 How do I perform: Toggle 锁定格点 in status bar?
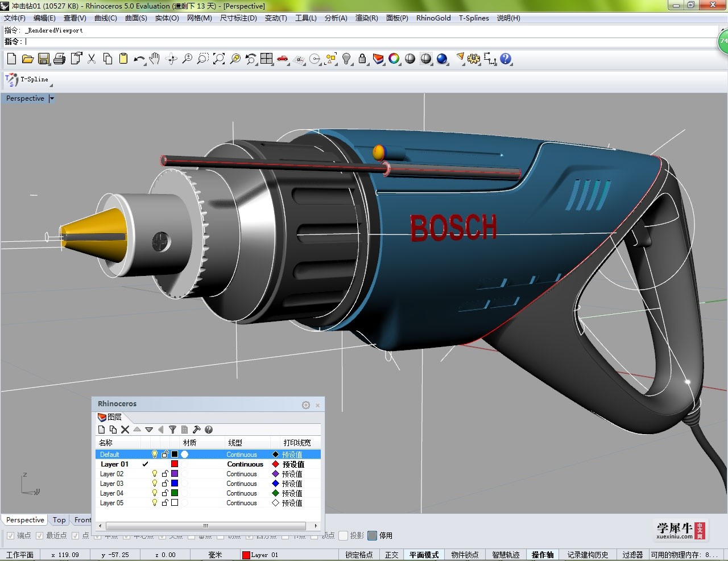click(x=359, y=555)
